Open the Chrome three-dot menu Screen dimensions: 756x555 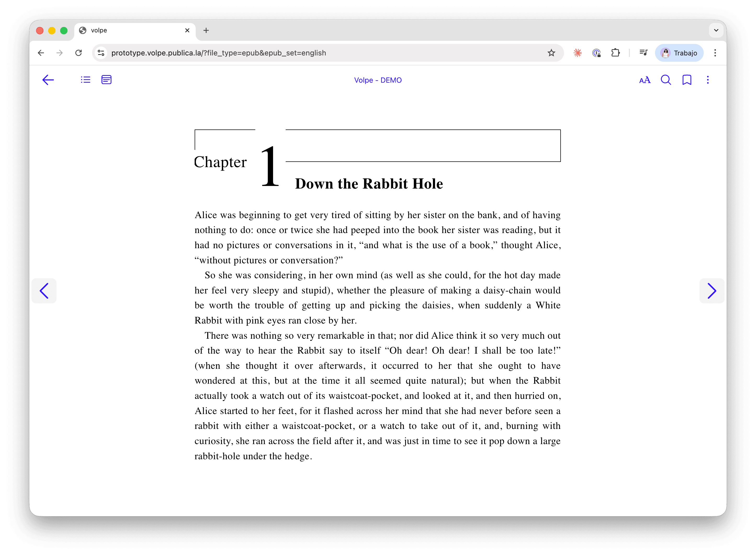715,53
